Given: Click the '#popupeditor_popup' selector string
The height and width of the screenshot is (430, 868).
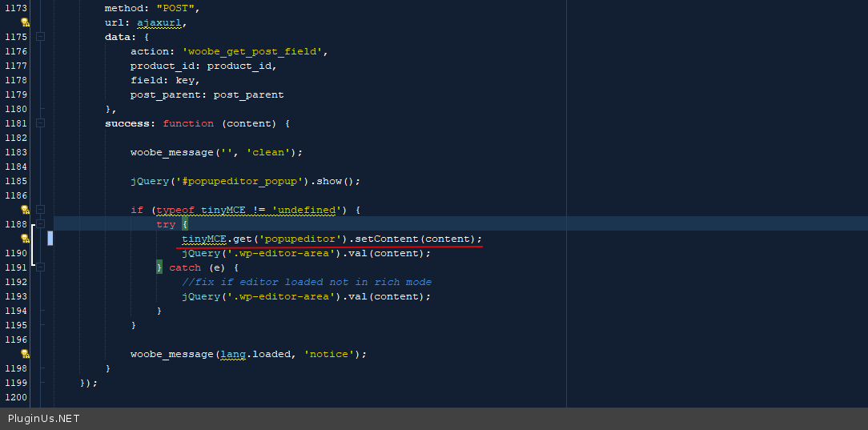Looking at the screenshot, I should (x=246, y=181).
